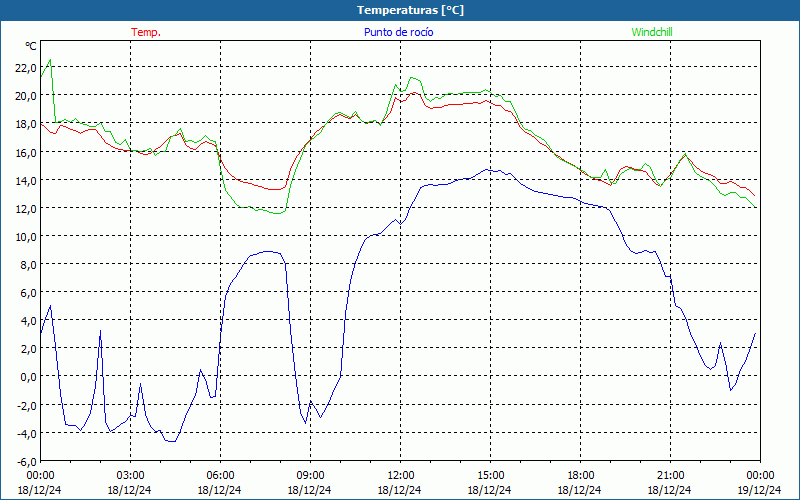Click the '12,0' y-axis label

coord(26,209)
